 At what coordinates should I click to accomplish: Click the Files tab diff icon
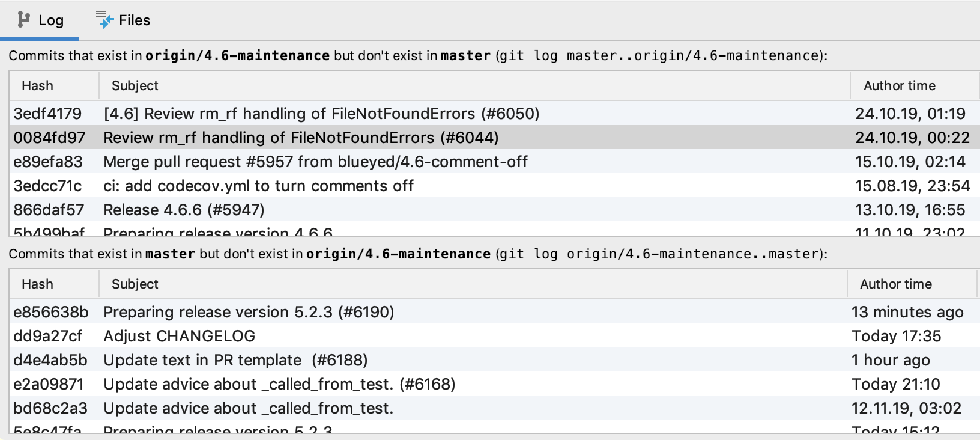coord(105,20)
